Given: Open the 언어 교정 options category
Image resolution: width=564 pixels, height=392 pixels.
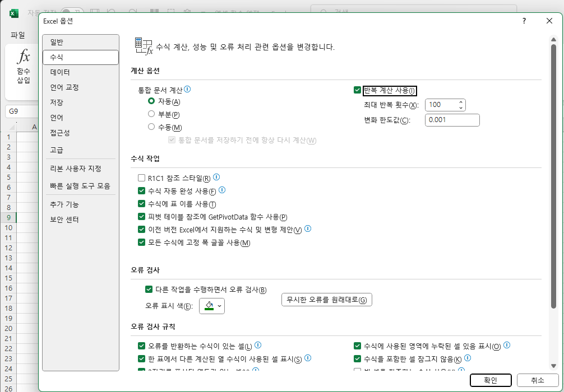Looking at the screenshot, I should pos(81,87).
